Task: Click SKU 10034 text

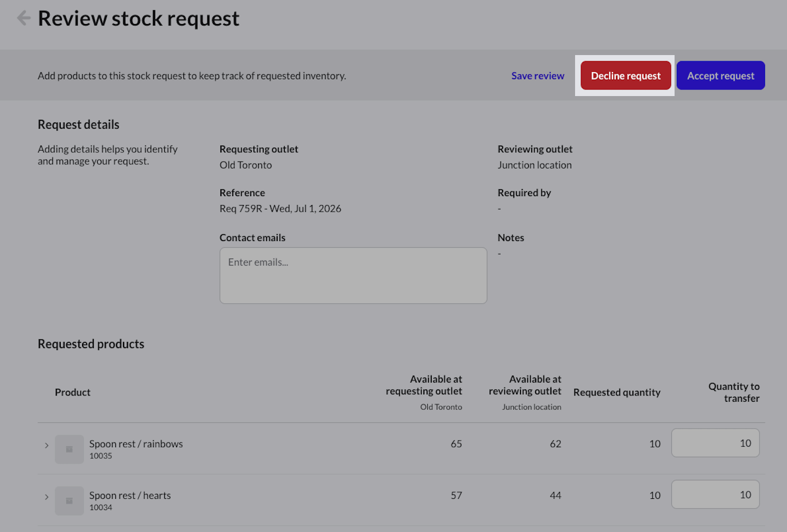Action: click(101, 508)
